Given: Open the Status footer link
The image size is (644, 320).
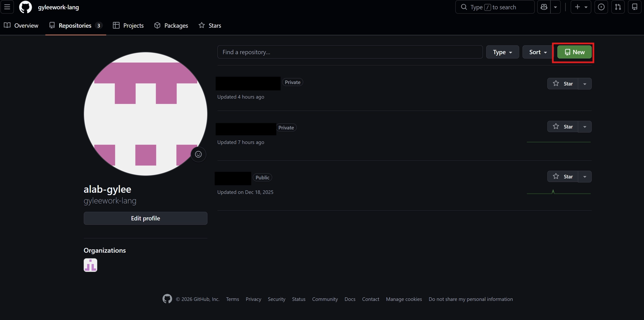Looking at the screenshot, I should click(299, 299).
